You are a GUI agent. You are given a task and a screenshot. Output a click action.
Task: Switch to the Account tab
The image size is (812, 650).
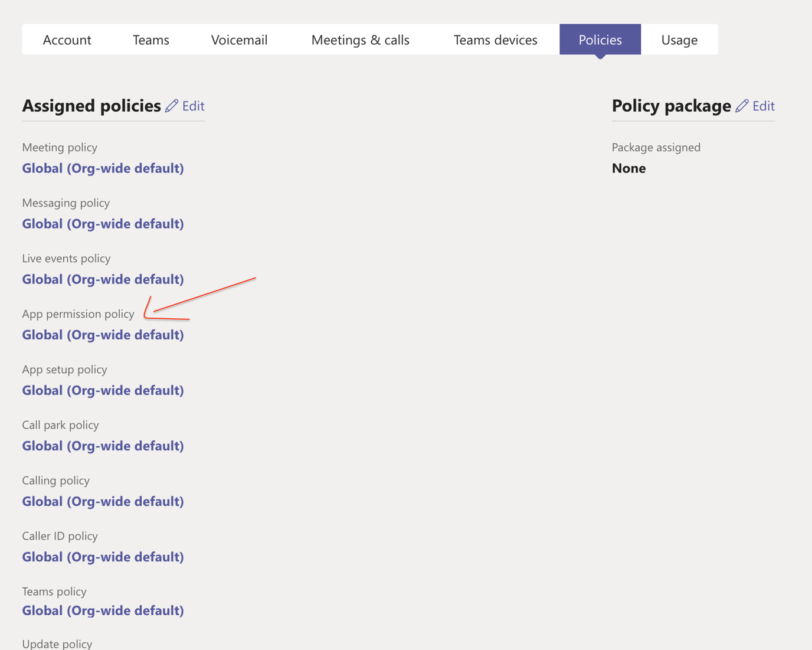(67, 40)
